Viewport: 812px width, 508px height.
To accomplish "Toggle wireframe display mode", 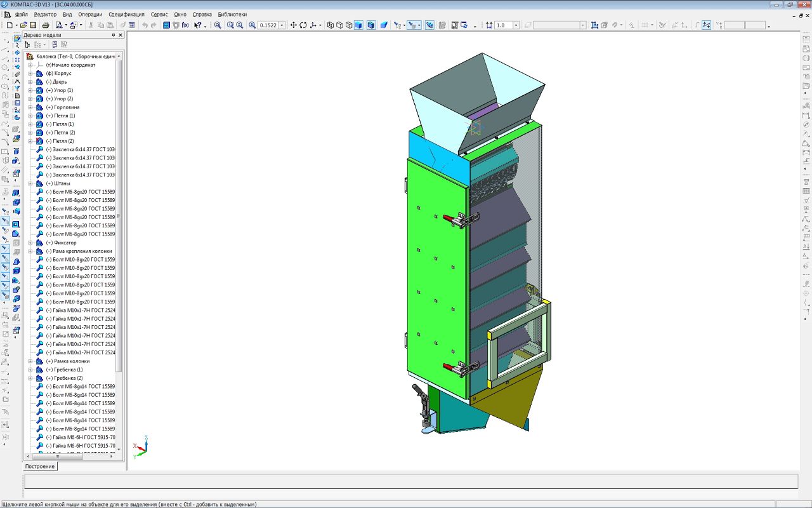I will coord(331,25).
